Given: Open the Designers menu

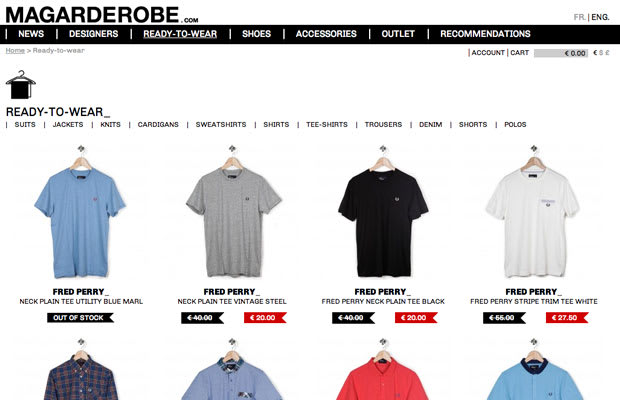Looking at the screenshot, I should [94, 34].
